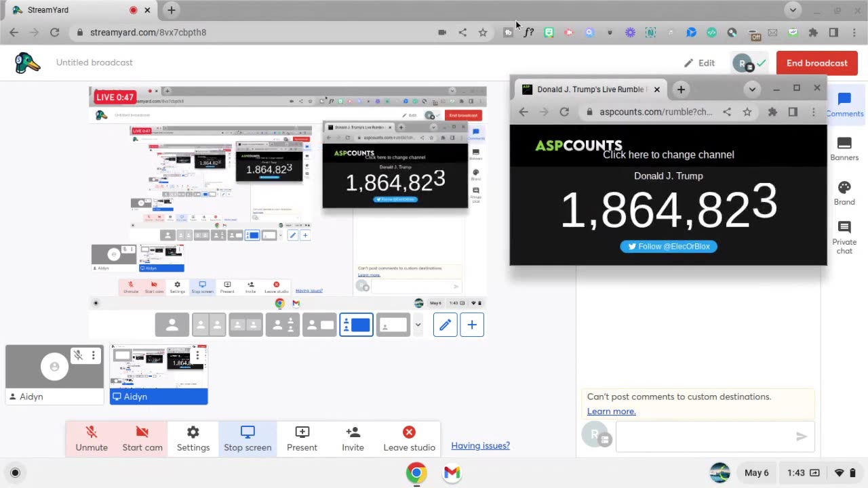The image size is (868, 488).
Task: Add a new layout with plus button
Action: click(x=472, y=325)
